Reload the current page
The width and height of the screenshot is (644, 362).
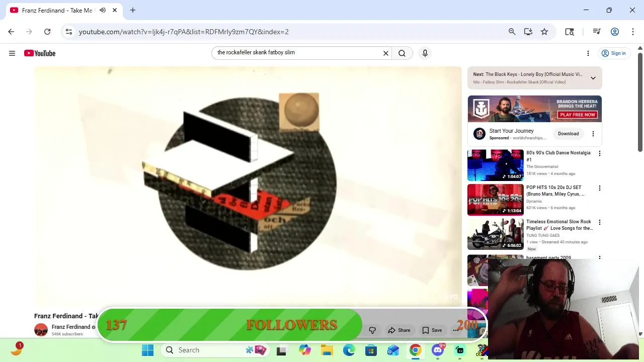47,32
